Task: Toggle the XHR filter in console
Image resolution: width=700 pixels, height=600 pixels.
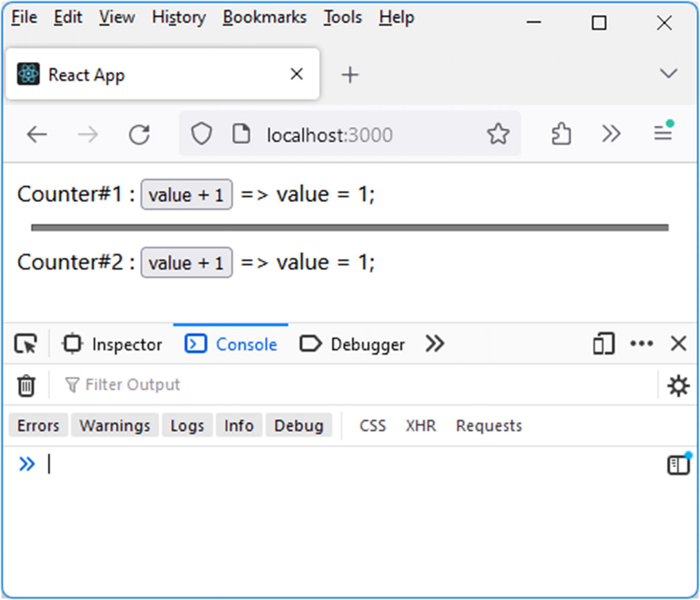Action: (421, 426)
